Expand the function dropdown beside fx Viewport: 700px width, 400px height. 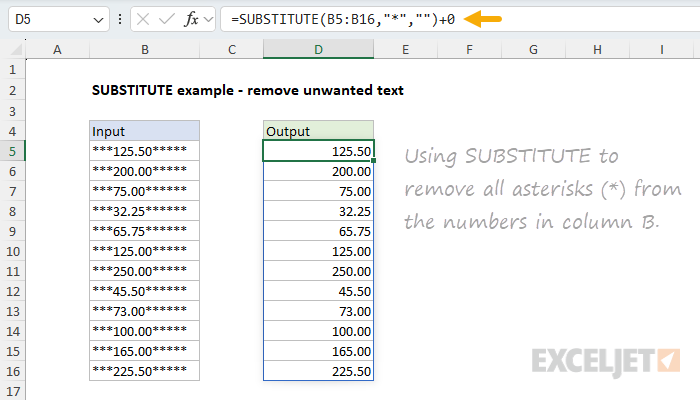click(x=208, y=20)
